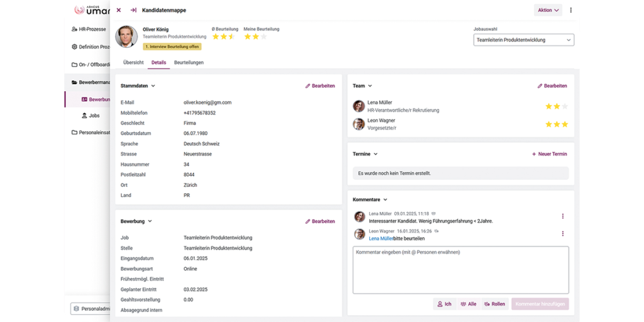Open the three-dot menu beside Aktion
The width and height of the screenshot is (644, 322).
[x=570, y=10]
